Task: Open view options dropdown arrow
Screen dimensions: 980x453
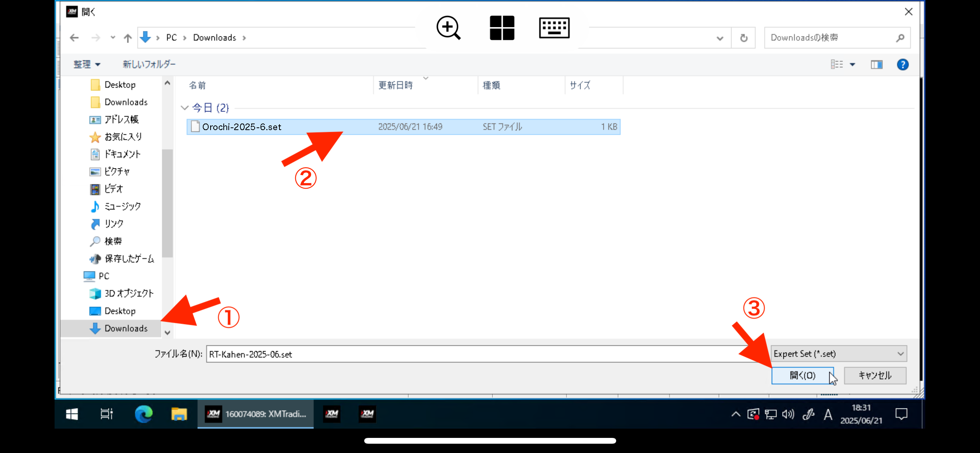Action: 852,65
